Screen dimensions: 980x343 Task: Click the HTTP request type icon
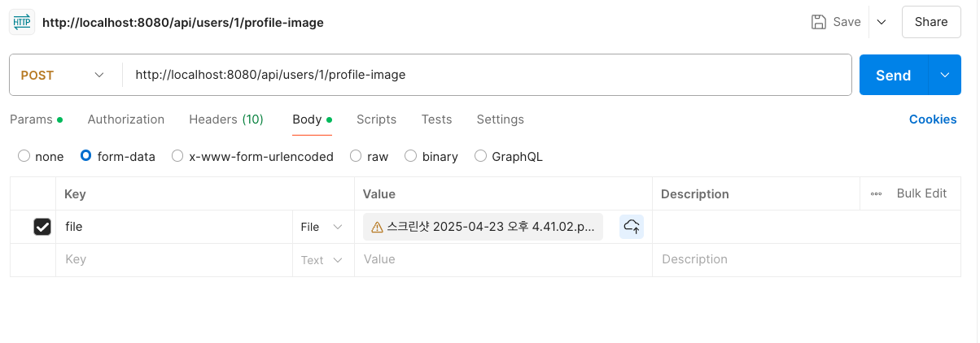(x=22, y=22)
